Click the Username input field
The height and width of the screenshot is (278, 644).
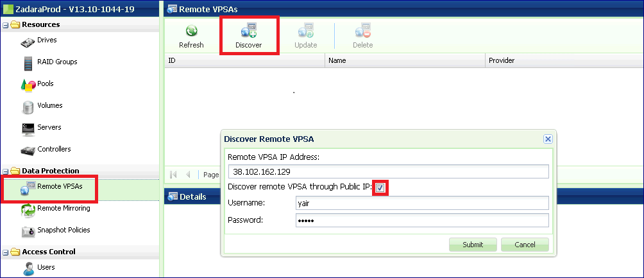tap(422, 203)
